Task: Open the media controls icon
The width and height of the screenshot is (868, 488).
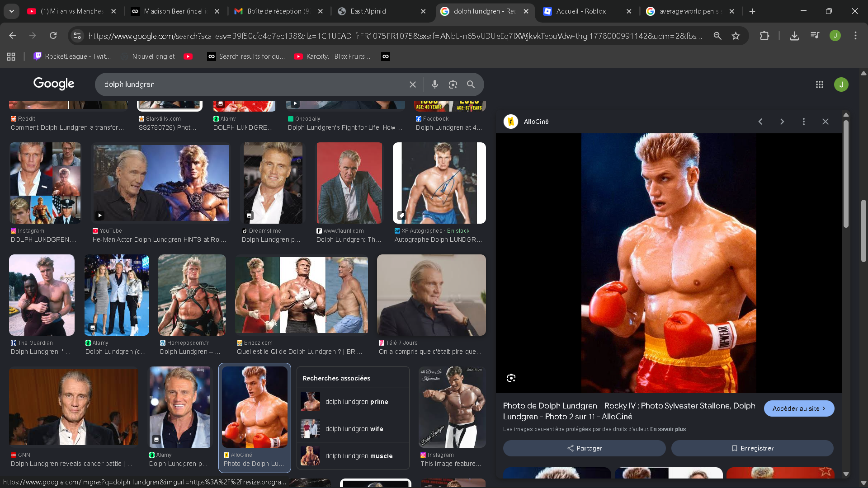Action: pyautogui.click(x=815, y=36)
